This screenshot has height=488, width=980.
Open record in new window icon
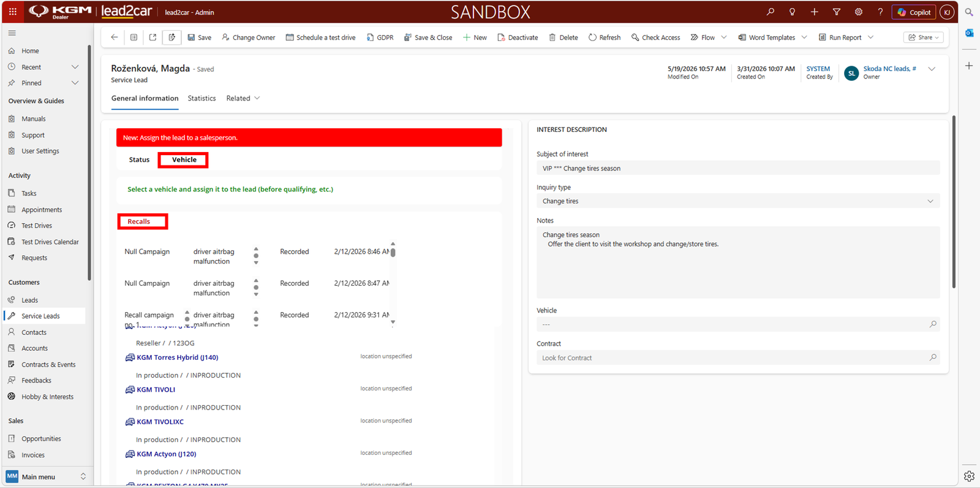click(153, 37)
